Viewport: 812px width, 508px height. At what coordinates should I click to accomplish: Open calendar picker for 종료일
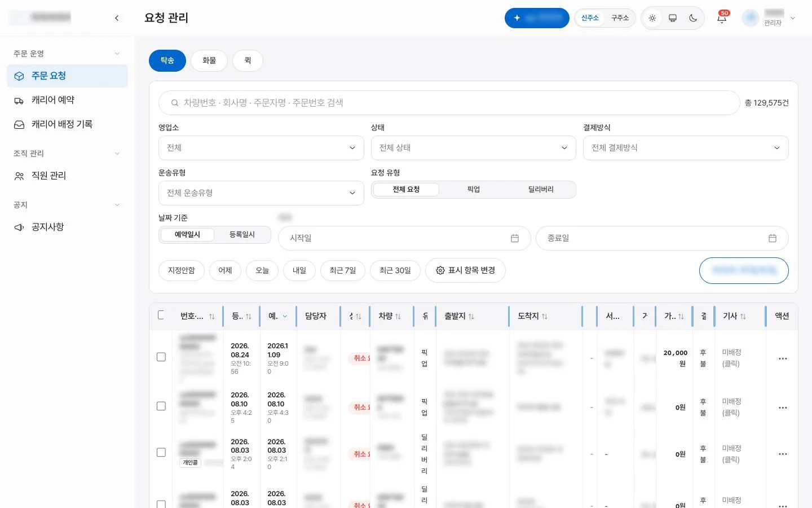pyautogui.click(x=773, y=238)
